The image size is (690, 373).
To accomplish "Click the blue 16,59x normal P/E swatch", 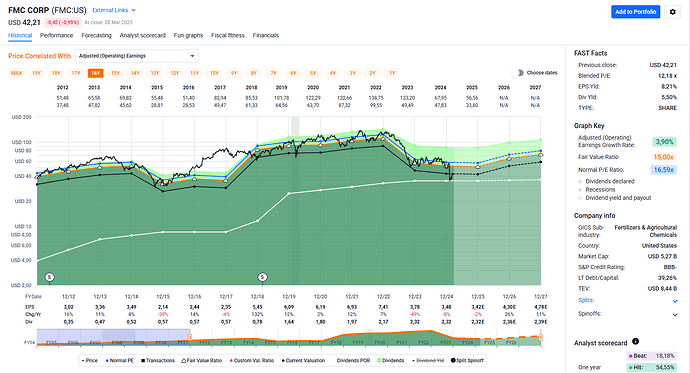I will tap(663, 170).
